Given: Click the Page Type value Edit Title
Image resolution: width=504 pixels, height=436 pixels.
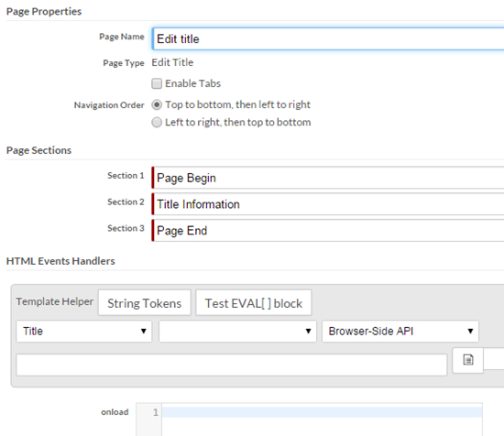Looking at the screenshot, I should point(172,62).
